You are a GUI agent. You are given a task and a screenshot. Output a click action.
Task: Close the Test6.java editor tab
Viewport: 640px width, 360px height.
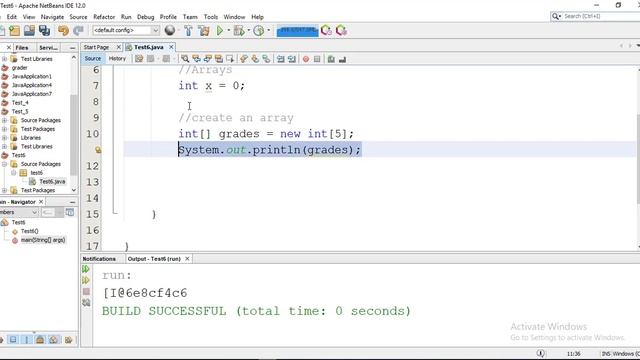[171, 47]
